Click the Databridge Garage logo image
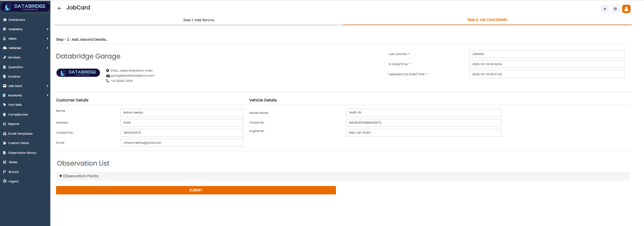This screenshot has width=644, height=226. 78,73
